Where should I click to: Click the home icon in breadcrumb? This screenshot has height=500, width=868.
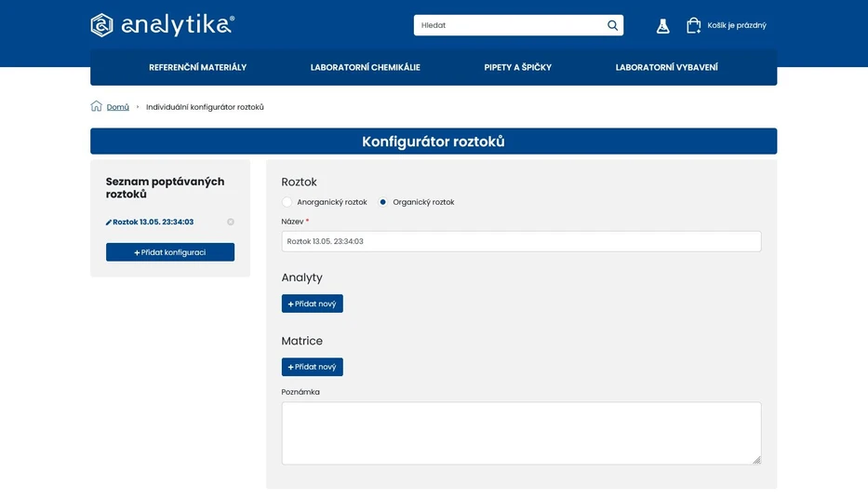(x=97, y=106)
